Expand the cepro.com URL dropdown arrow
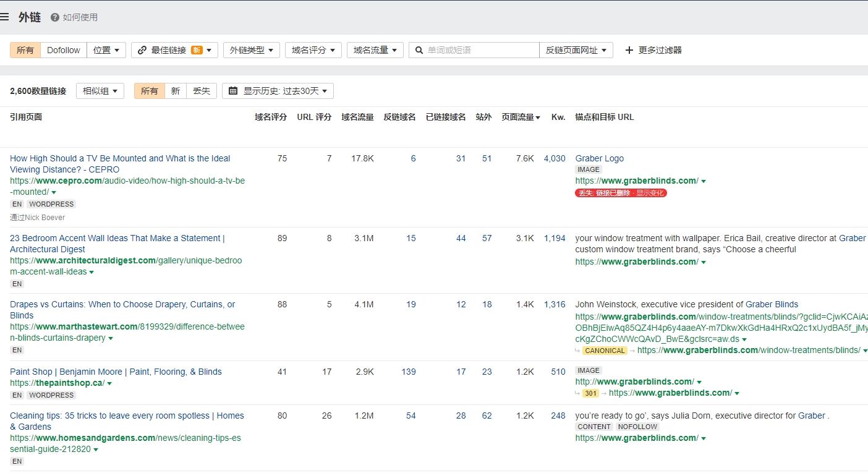This screenshot has width=868, height=473. [54, 192]
